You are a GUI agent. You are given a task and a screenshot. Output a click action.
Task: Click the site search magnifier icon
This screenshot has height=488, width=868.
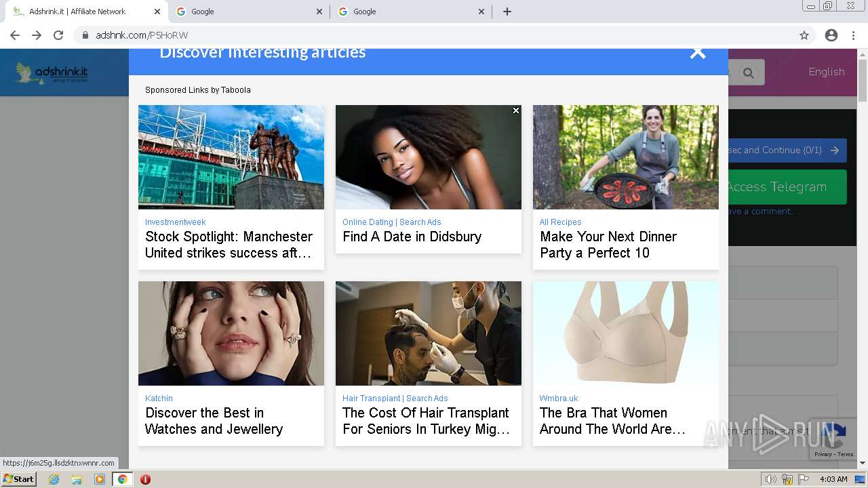click(748, 73)
